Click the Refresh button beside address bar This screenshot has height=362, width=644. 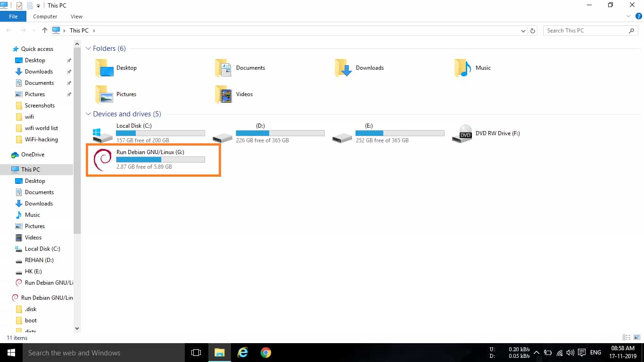coord(533,31)
